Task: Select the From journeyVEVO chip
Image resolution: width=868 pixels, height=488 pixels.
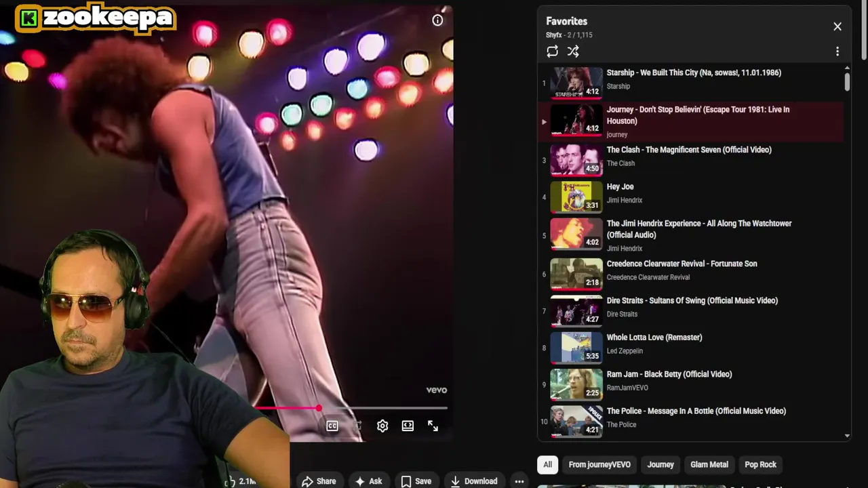Action: coord(599,464)
